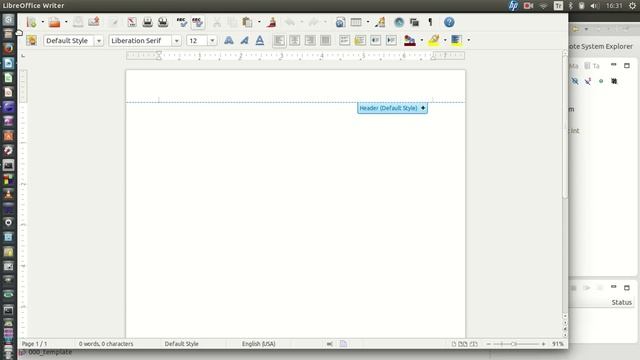The width and height of the screenshot is (640, 360).
Task: Open the volume indicator in system tray
Action: pos(595,6)
